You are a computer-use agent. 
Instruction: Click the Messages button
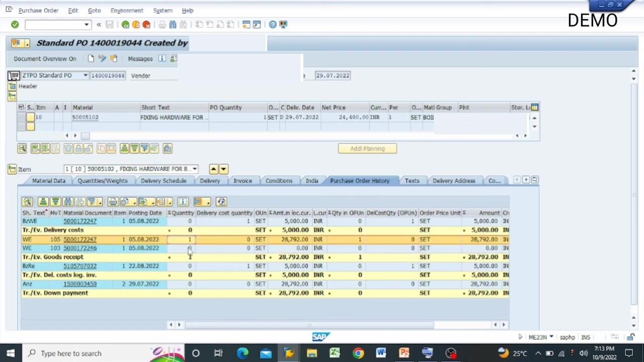140,59
